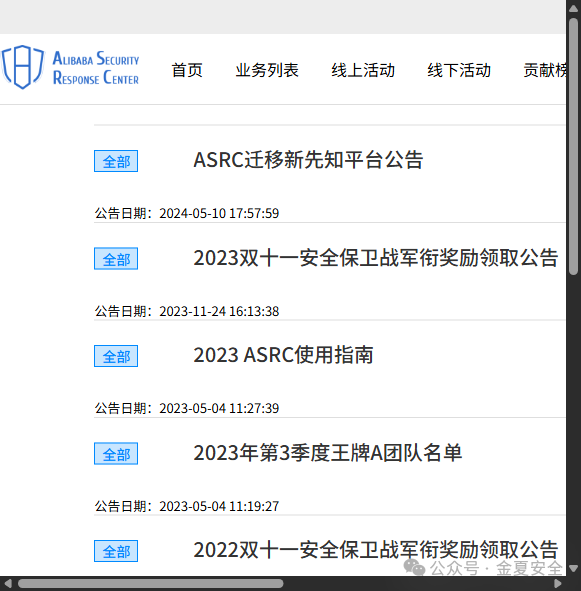Open the 首页 navigation item

pyautogui.click(x=187, y=70)
